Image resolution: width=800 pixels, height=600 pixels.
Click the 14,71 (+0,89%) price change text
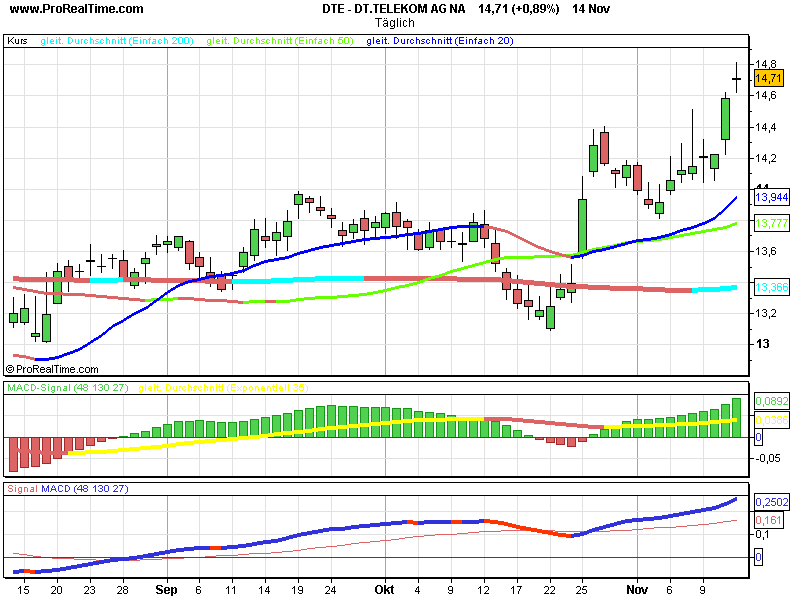click(x=518, y=9)
